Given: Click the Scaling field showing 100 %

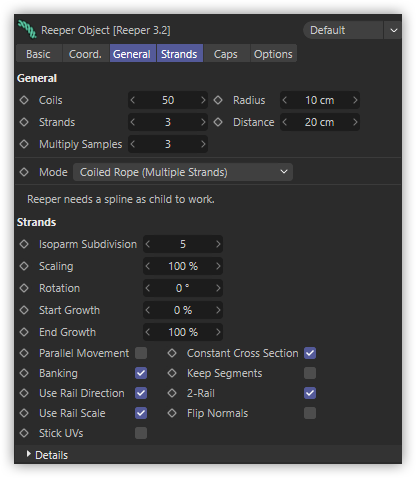Looking at the screenshot, I should (x=183, y=266).
